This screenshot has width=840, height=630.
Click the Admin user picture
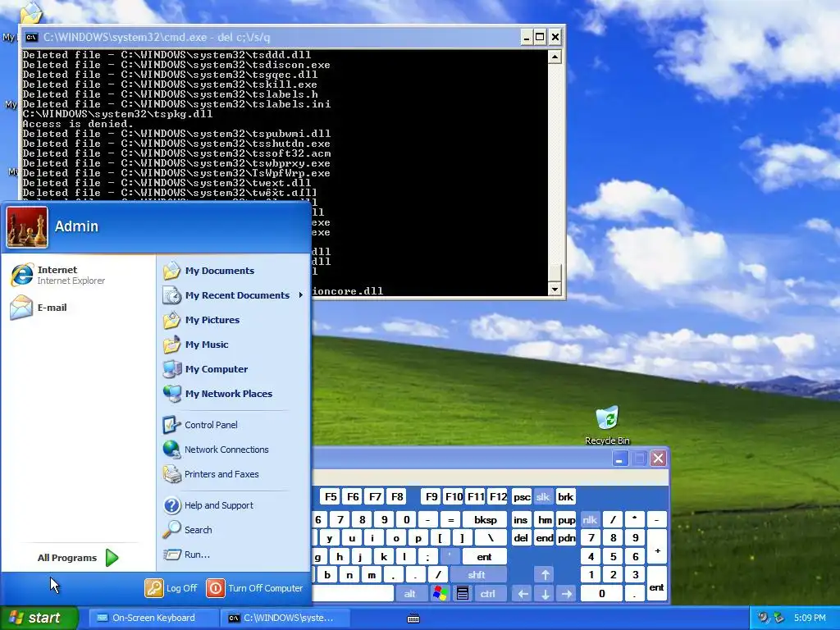[x=27, y=227]
